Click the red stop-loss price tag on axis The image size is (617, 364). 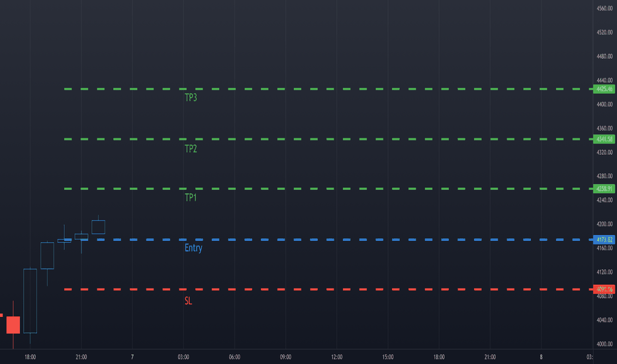(x=604, y=289)
